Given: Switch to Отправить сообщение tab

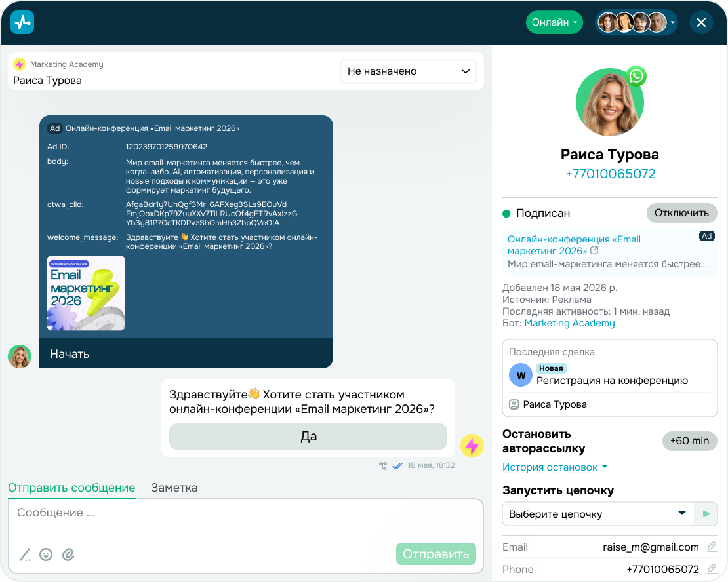Looking at the screenshot, I should pos(71,488).
